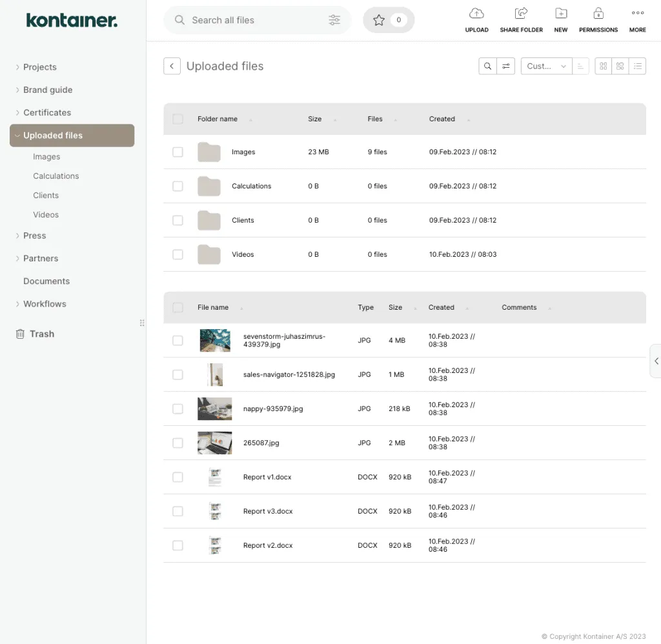Click the favorites star icon

(x=378, y=20)
